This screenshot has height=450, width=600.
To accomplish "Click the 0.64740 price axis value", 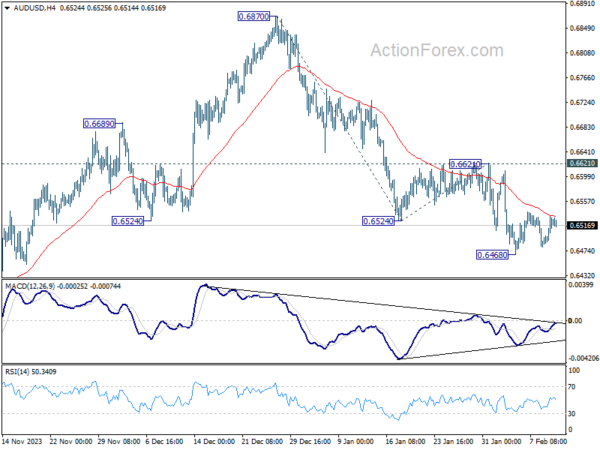I will [582, 251].
